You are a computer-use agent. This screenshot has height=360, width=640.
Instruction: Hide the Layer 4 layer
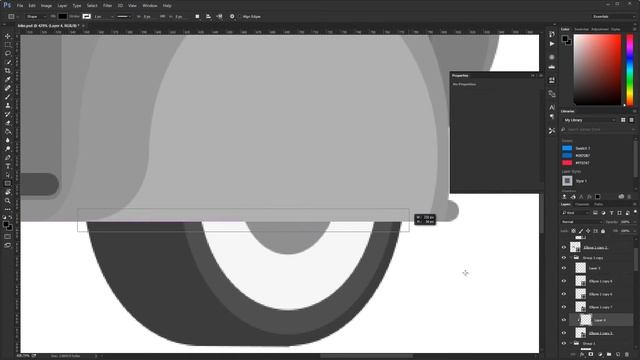[564, 320]
